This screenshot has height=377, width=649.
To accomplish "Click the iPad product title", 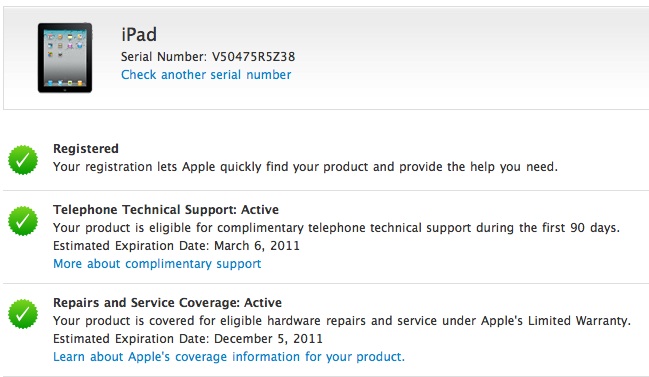I will [139, 34].
